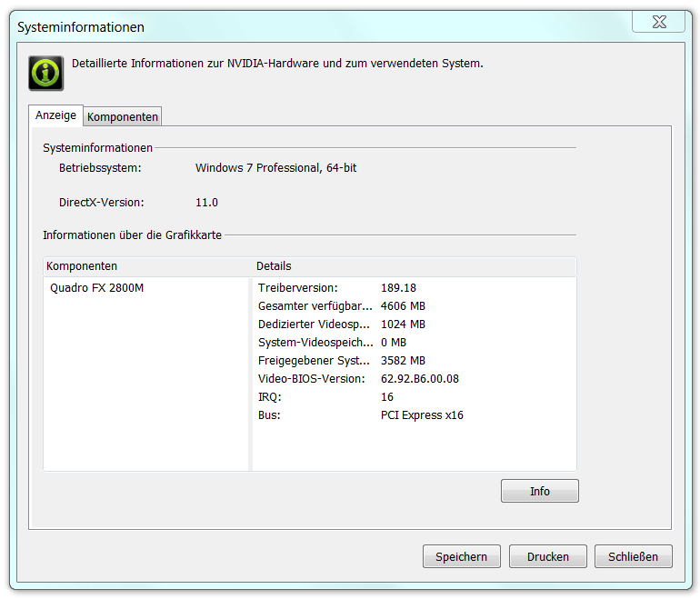Select the Freigegebener Syst... 3582 MB row
The image size is (700, 599).
[415, 361]
